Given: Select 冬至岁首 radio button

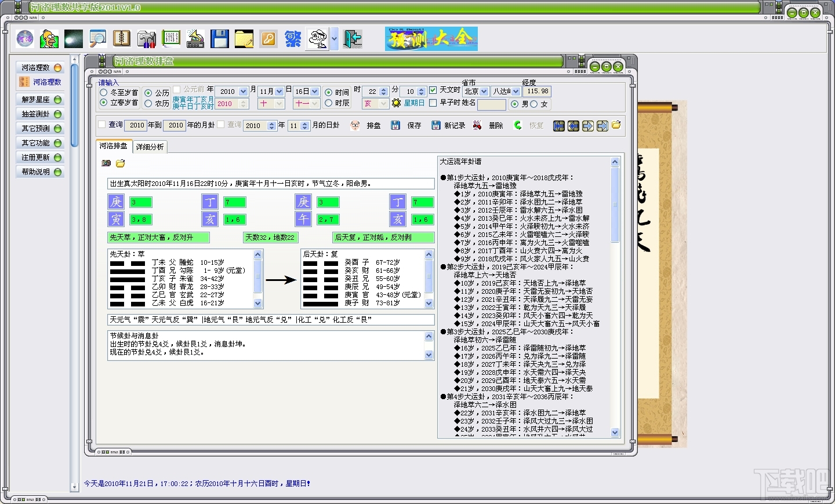Looking at the screenshot, I should [104, 92].
